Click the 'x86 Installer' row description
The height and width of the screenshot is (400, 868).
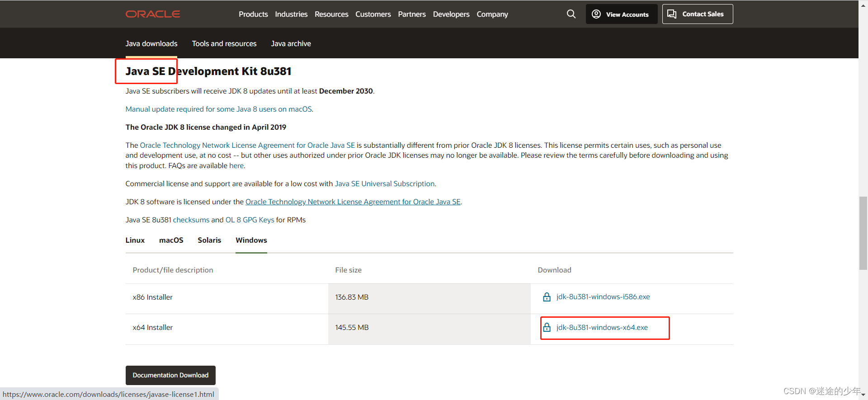coord(153,297)
